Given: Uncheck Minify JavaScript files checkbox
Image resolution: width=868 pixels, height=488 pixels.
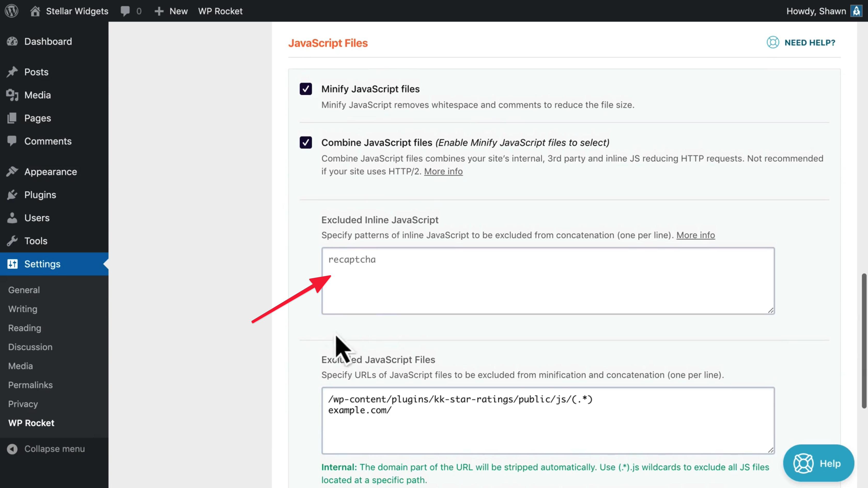Looking at the screenshot, I should click(x=306, y=89).
